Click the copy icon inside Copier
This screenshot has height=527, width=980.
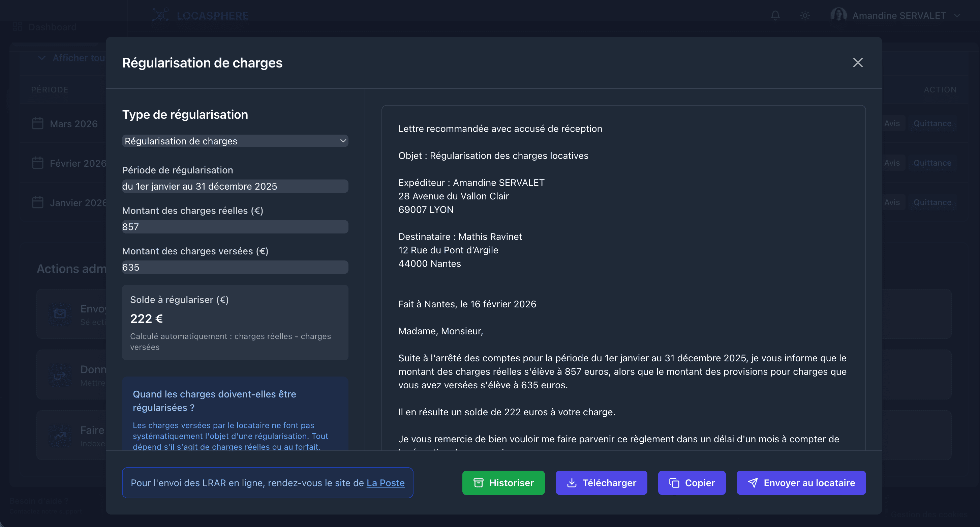674,482
